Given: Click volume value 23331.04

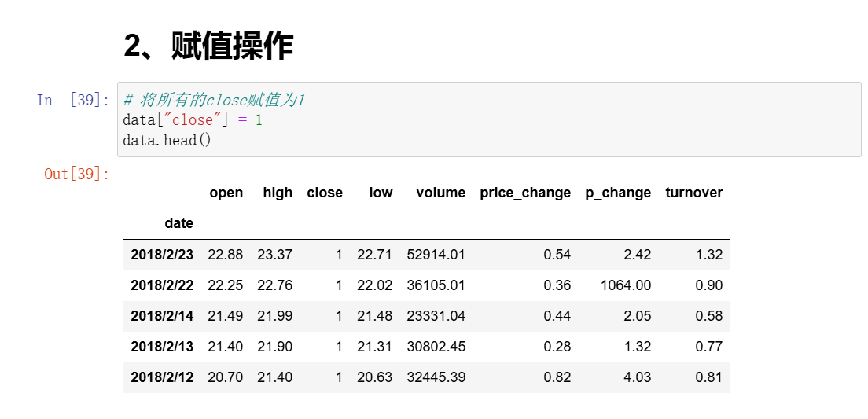Looking at the screenshot, I should 436,316.
